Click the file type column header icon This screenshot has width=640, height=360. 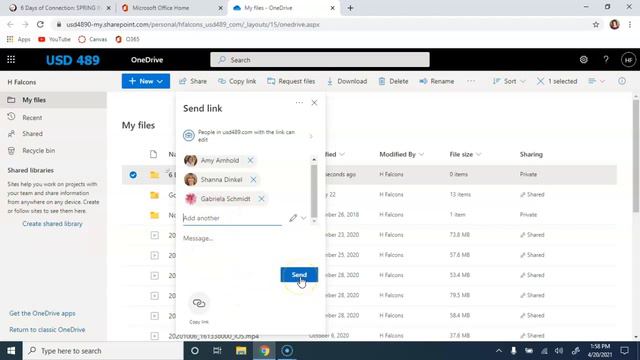tap(153, 154)
